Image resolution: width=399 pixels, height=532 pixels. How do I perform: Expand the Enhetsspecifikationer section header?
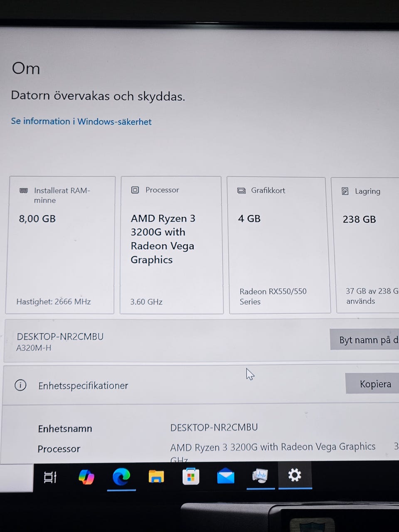pyautogui.click(x=201, y=385)
